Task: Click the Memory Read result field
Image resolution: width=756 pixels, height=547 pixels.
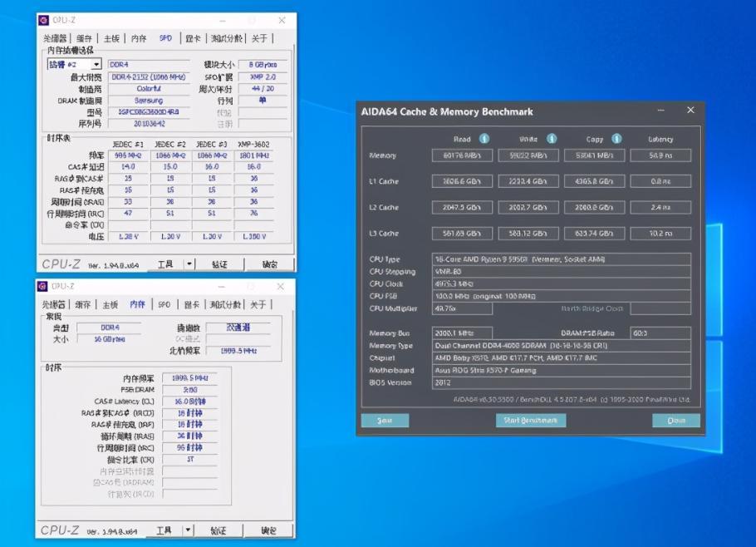Action: (x=462, y=155)
